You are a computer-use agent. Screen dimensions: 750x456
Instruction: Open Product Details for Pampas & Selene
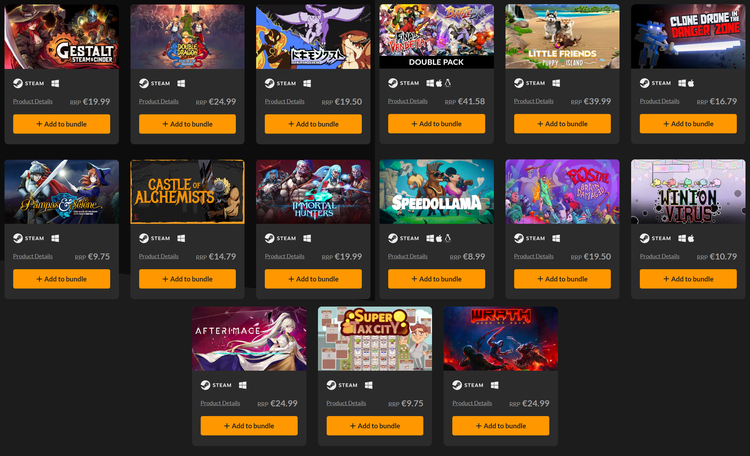(x=33, y=256)
